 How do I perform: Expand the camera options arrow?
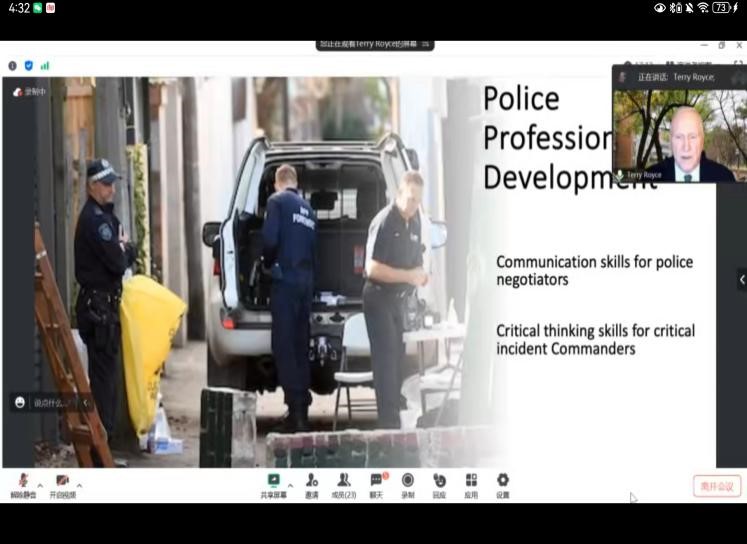pyautogui.click(x=79, y=485)
